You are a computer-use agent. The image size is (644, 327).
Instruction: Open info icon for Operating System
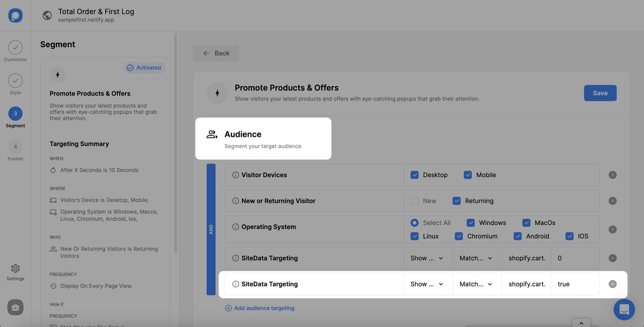tap(235, 227)
